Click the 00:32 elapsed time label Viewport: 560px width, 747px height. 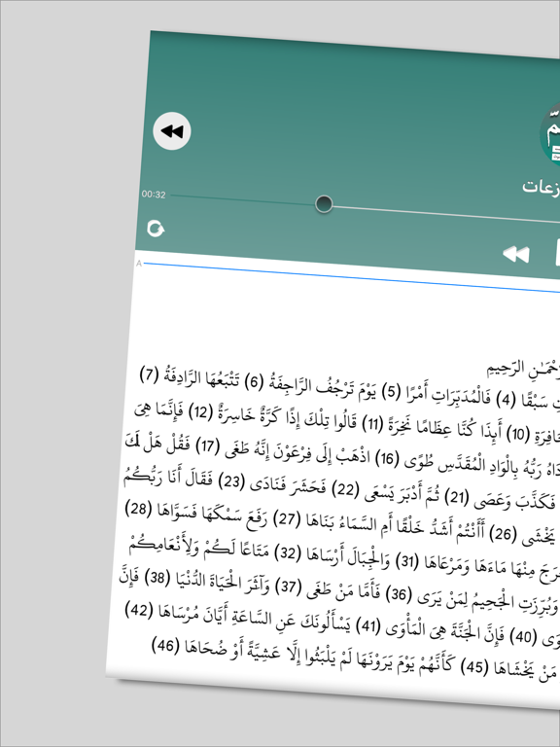(x=154, y=195)
